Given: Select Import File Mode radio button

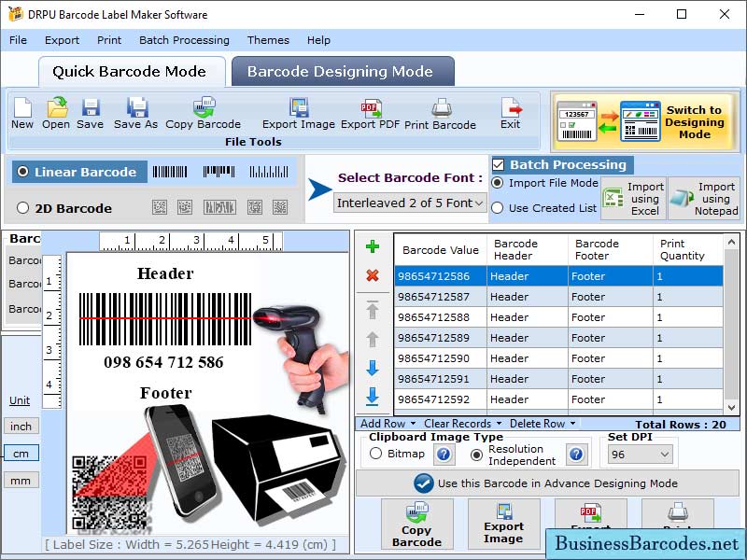Looking at the screenshot, I should coord(498,183).
